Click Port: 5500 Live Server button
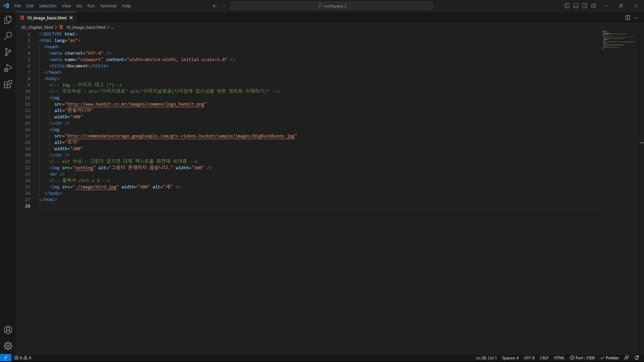 click(583, 358)
